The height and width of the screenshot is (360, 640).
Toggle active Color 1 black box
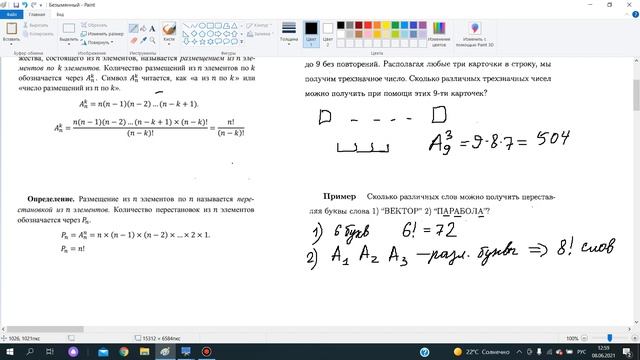pos(311,34)
